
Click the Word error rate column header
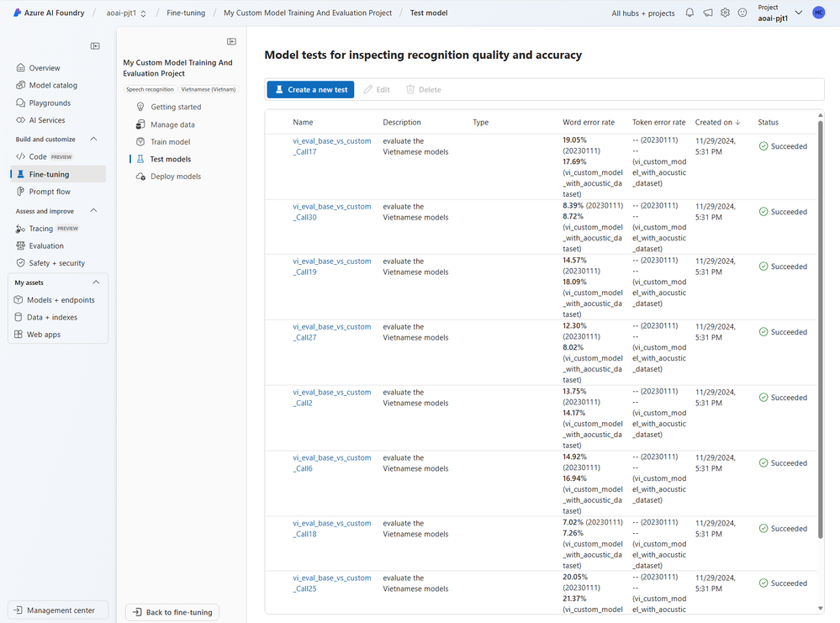click(589, 122)
